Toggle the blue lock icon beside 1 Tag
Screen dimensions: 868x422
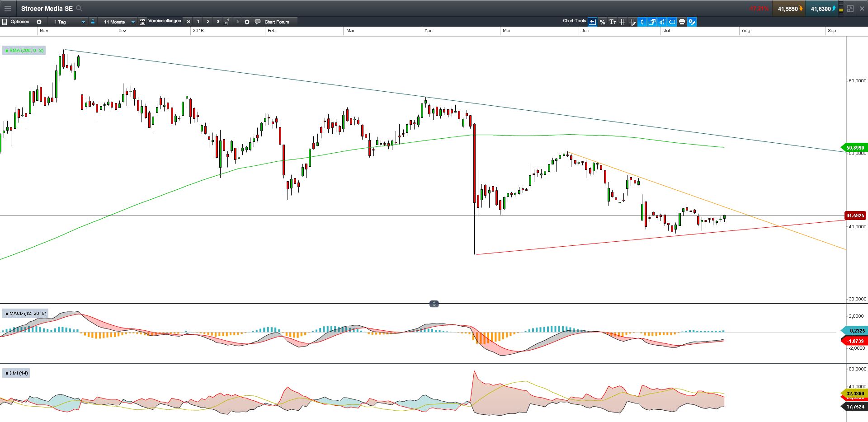[x=92, y=21]
